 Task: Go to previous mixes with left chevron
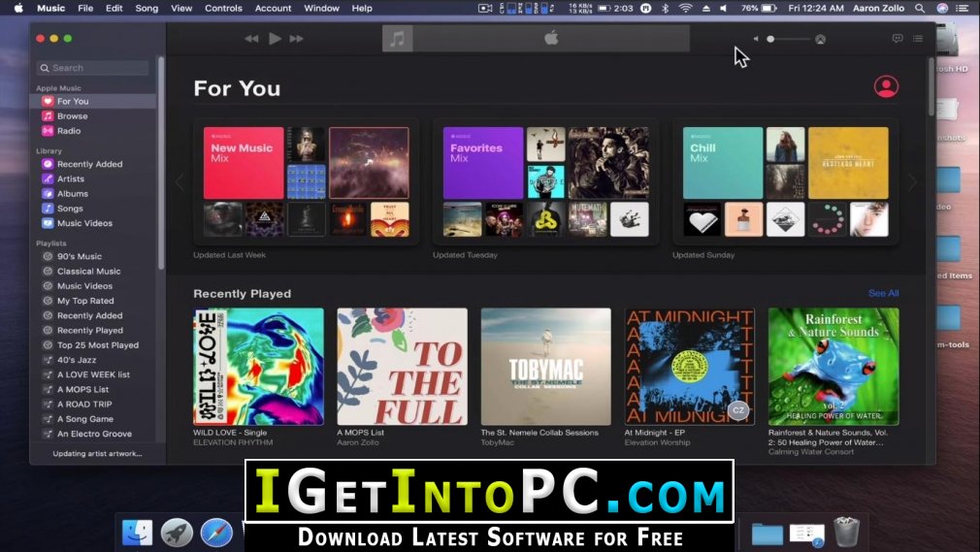[180, 182]
